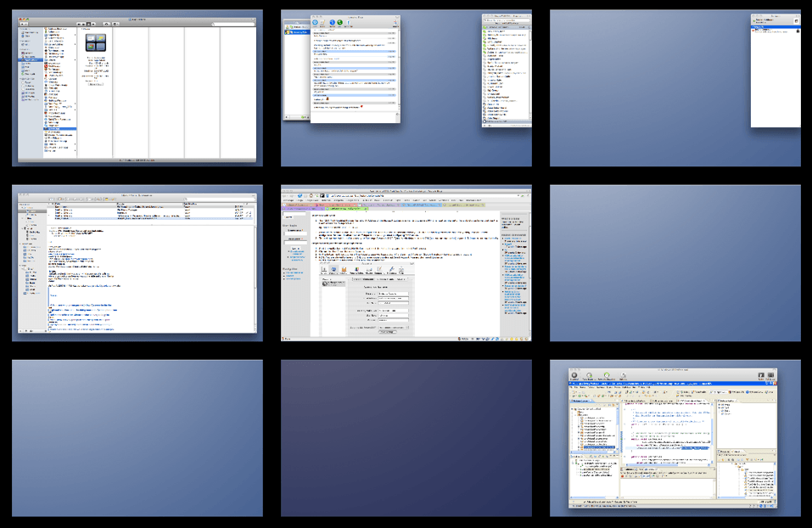This screenshot has width=812, height=528.
Task: Click the power icon in virtual machine toolbar
Action: (574, 375)
